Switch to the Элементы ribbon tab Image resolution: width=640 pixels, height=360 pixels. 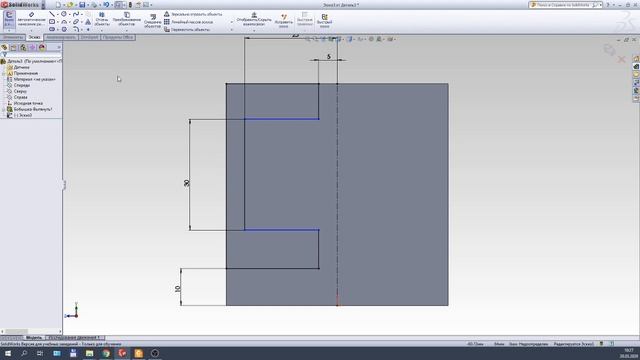(x=13, y=37)
